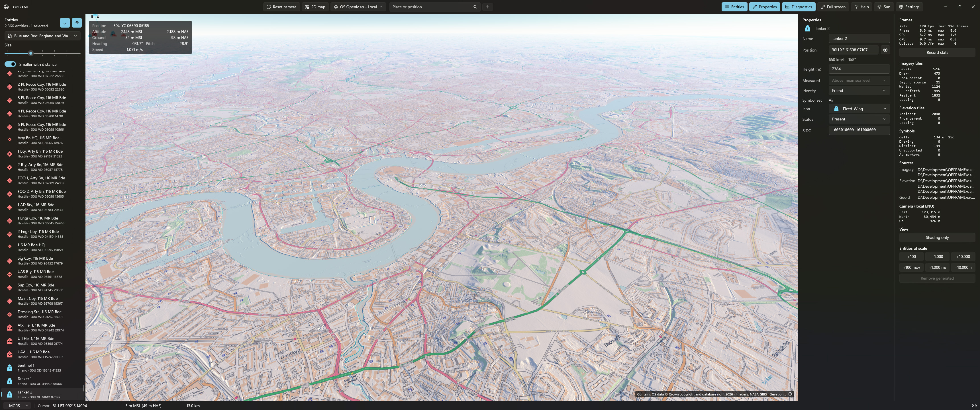This screenshot has height=410, width=980.
Task: Open the Blue and Red scenario dropdown
Action: pyautogui.click(x=43, y=36)
